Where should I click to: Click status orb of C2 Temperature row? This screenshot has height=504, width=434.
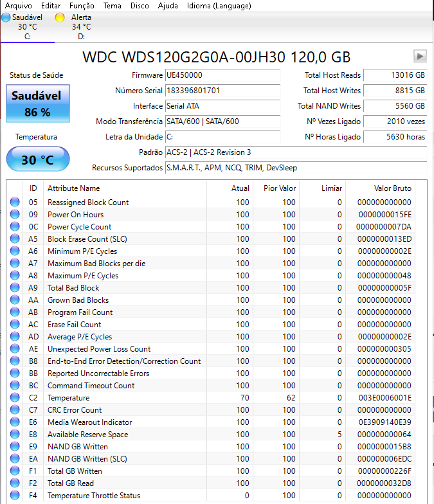[15, 397]
